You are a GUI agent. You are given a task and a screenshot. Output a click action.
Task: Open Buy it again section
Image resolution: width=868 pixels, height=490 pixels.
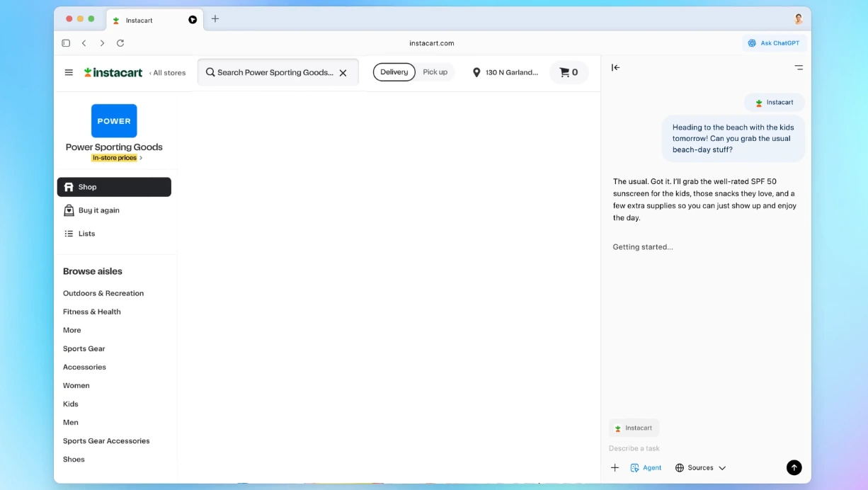point(98,210)
